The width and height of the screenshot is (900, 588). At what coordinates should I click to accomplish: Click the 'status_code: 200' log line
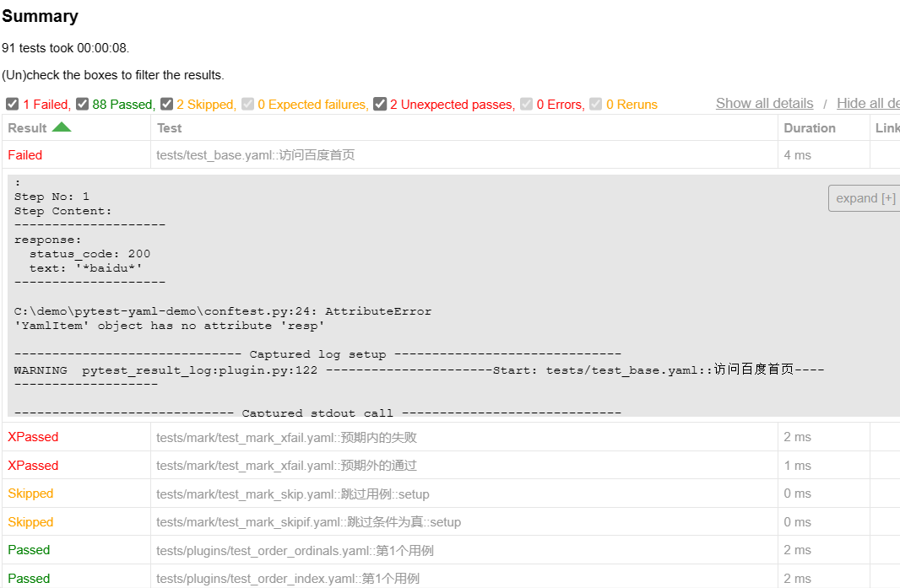pos(89,254)
